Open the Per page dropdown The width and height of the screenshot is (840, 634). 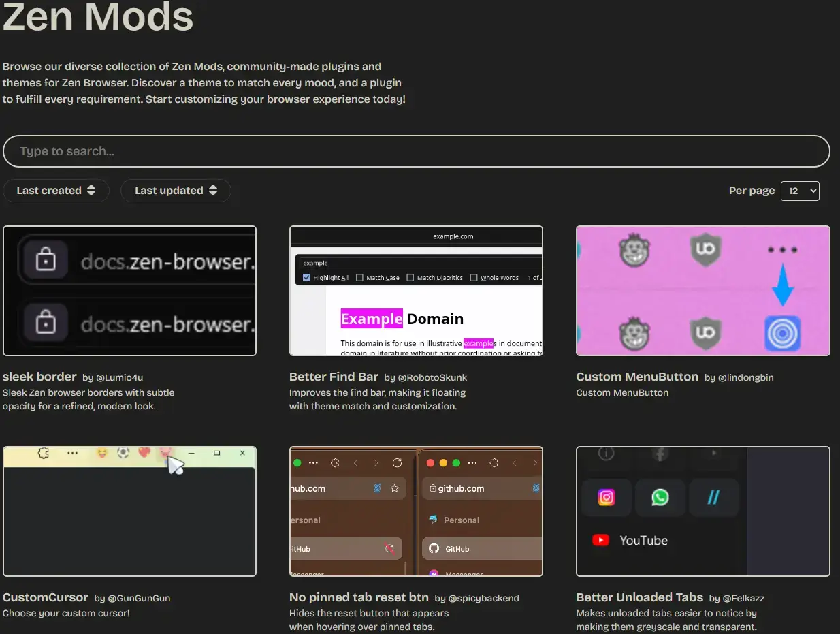click(800, 191)
